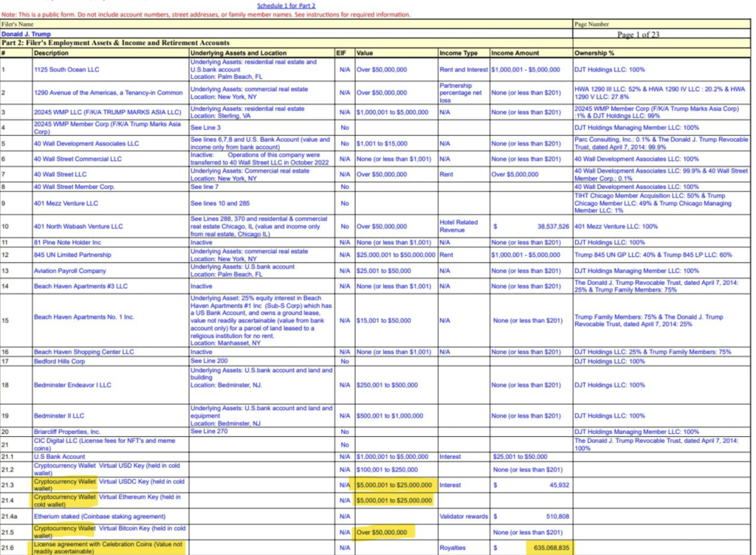The image size is (756, 555).
Task: Select the 40 Wall Street LLC entry
Action: click(61, 174)
